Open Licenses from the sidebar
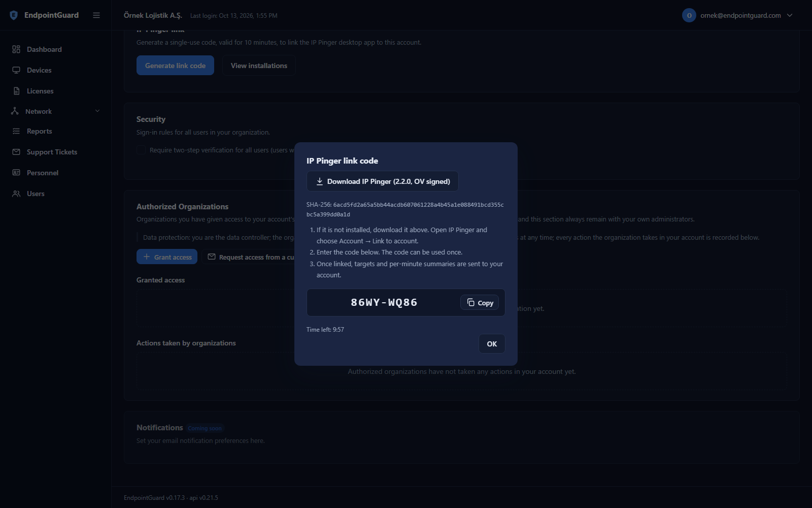Screen dimensions: 812x508 point(56,91)
